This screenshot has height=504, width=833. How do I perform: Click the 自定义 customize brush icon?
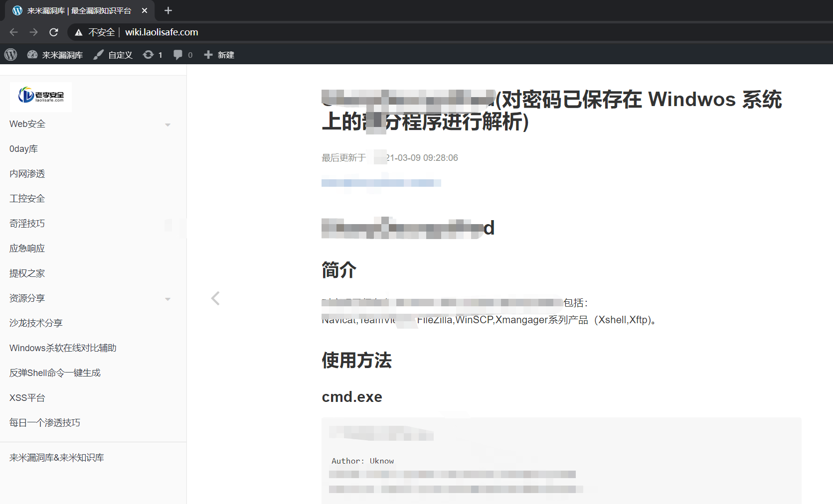tap(99, 55)
